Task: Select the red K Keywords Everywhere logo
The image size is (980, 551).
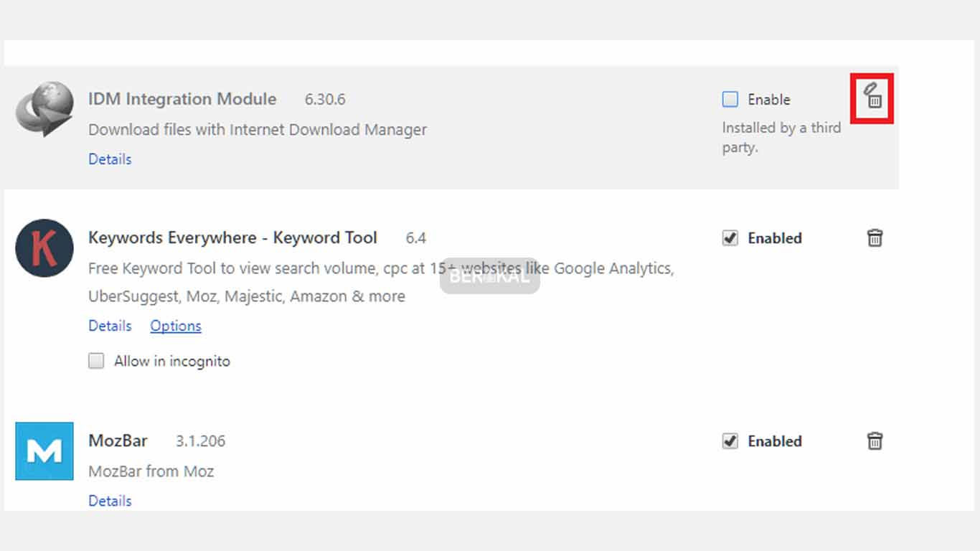Action: (44, 248)
